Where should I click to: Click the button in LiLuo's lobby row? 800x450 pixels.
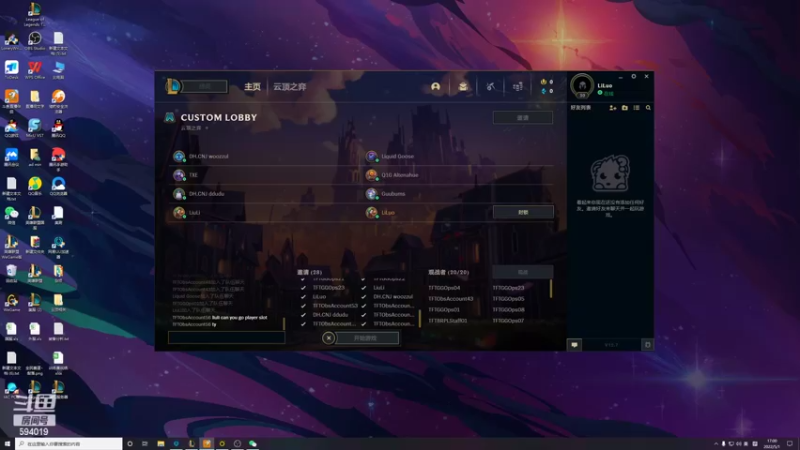pyautogui.click(x=523, y=212)
